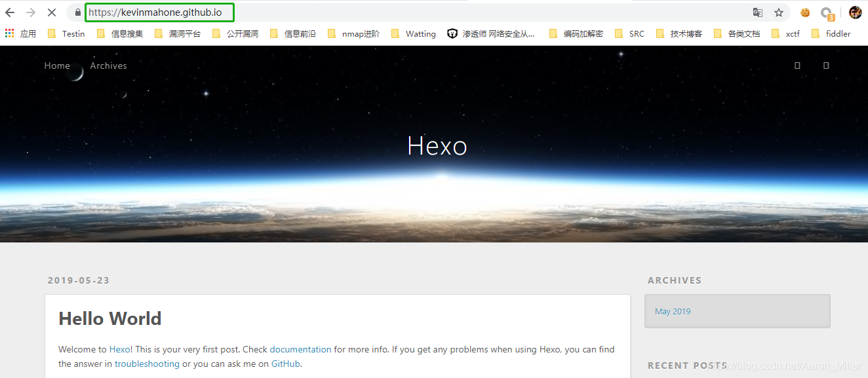Image resolution: width=868 pixels, height=378 pixels.
Task: Open the documentation link
Action: click(300, 349)
